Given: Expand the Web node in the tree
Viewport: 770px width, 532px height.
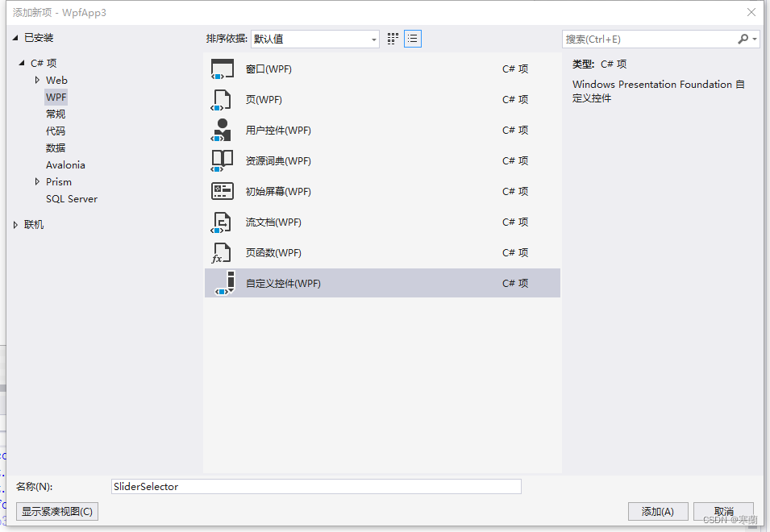Looking at the screenshot, I should coord(36,80).
